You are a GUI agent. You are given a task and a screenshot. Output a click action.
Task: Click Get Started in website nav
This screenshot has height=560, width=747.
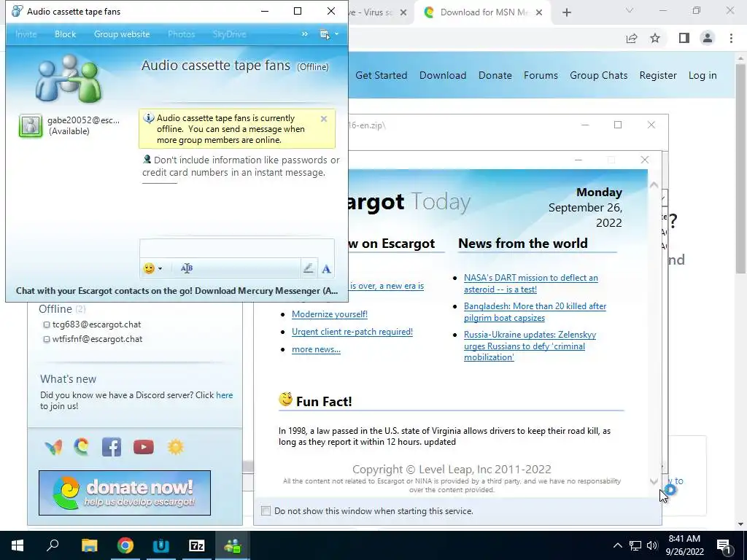pos(381,75)
